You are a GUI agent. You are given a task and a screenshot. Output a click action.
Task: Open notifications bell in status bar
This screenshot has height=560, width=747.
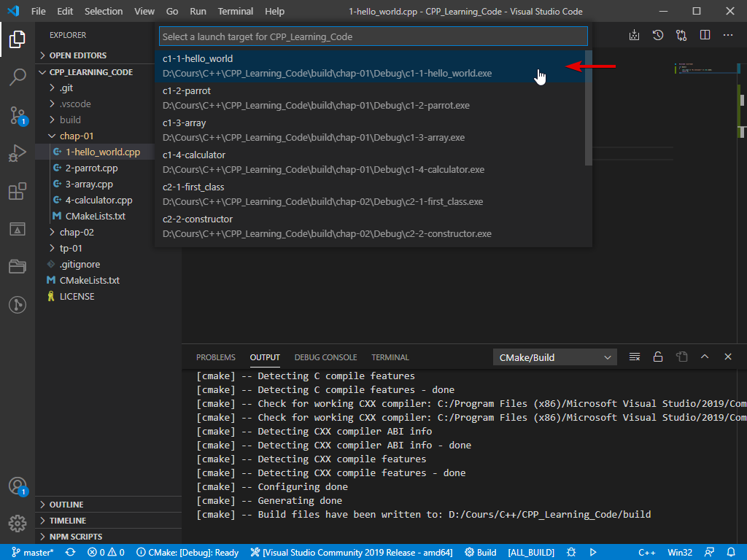pyautogui.click(x=731, y=553)
